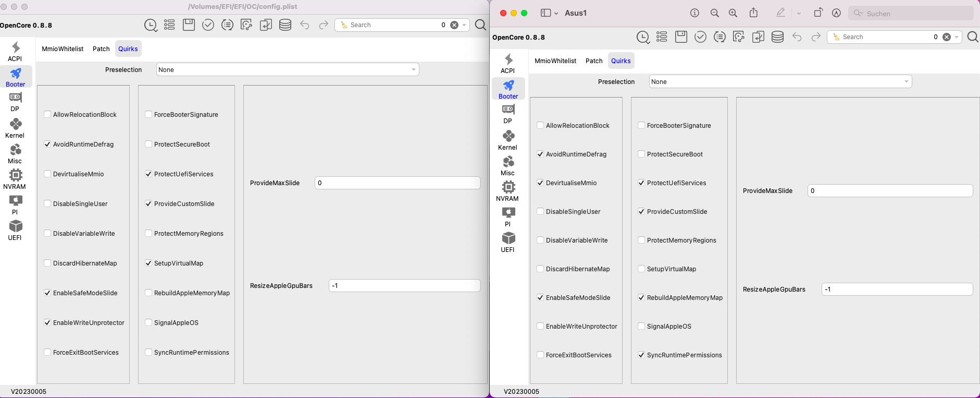980x398 pixels.
Task: Open the highlight options chevron in Asus1 Preview
Action: click(799, 13)
